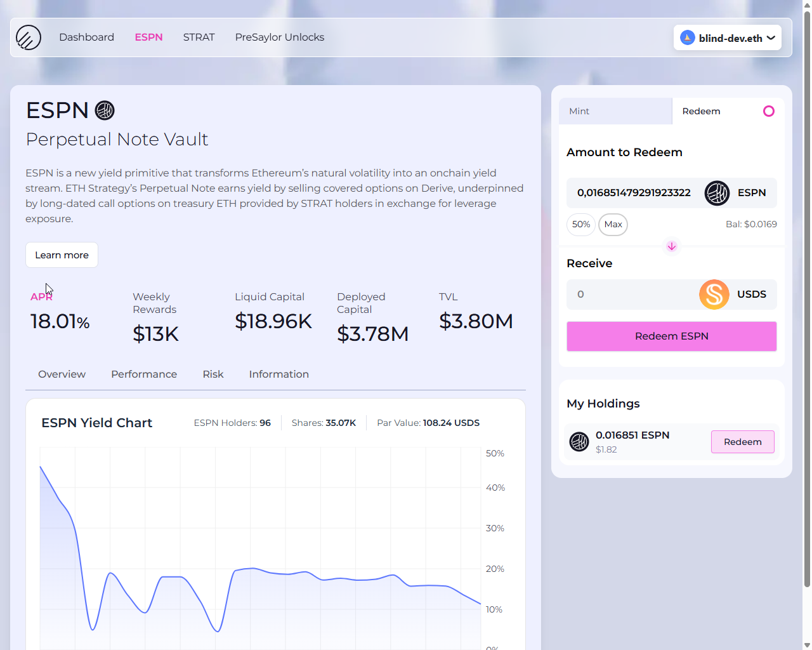Click the ETH Strategy logo icon

coord(28,37)
